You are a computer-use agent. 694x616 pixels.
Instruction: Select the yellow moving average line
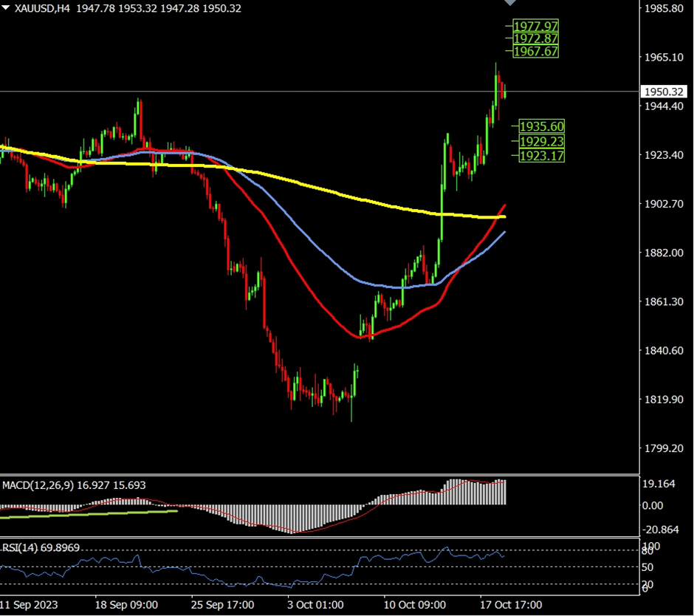332,192
